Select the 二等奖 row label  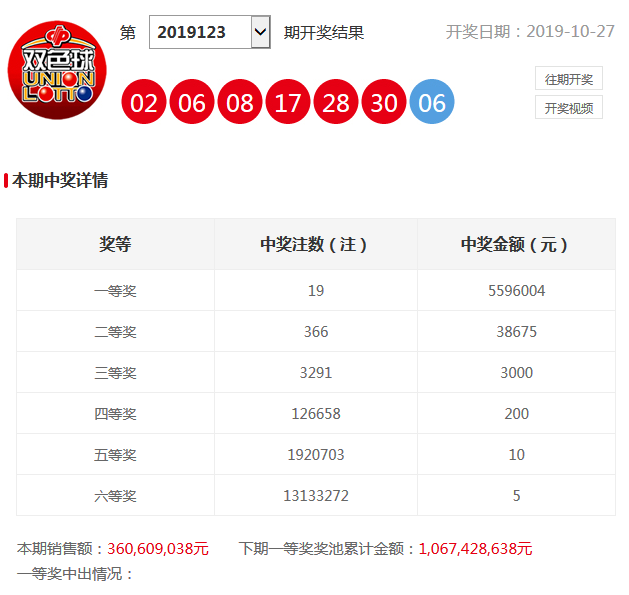tap(115, 331)
